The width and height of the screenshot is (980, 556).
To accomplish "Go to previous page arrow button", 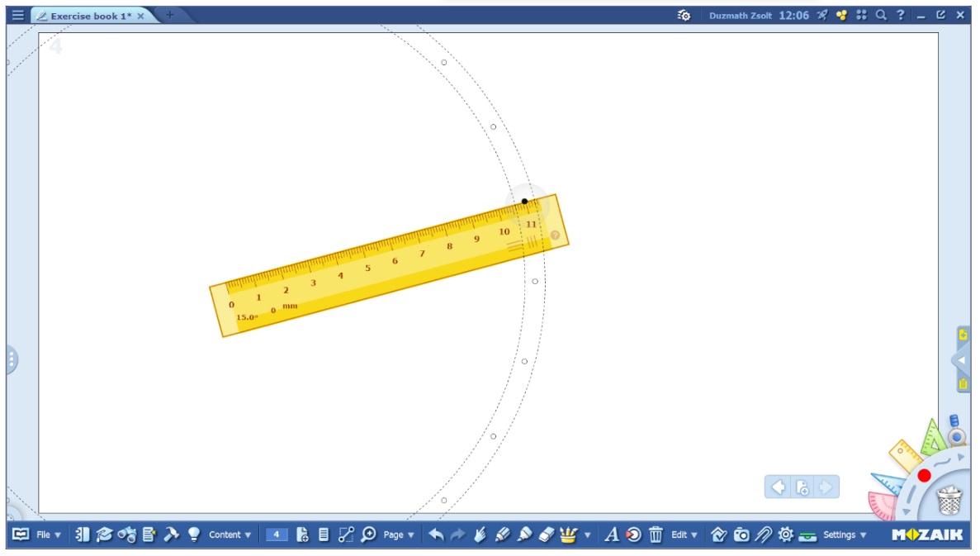I will 778,487.
